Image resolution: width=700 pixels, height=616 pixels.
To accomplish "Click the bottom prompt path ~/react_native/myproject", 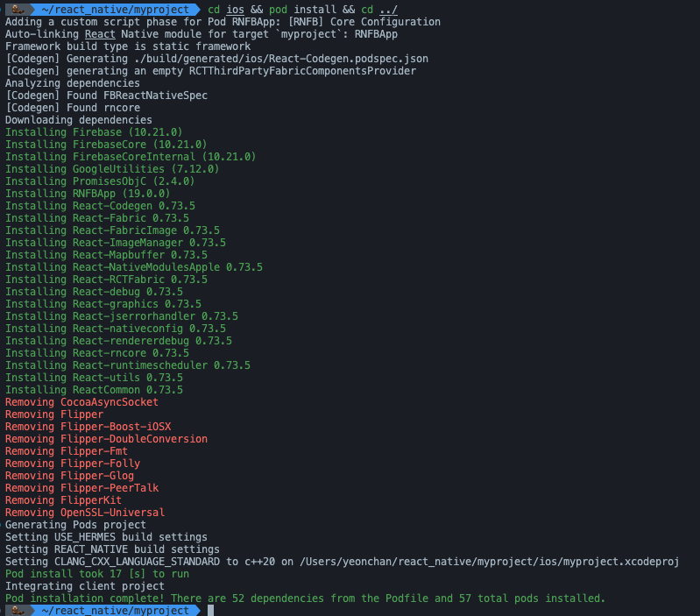I will coord(115,610).
